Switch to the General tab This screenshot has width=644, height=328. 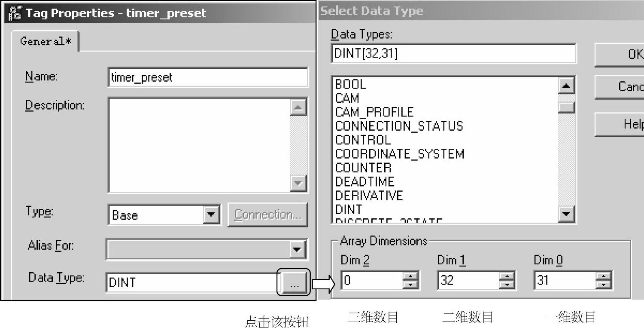tap(45, 41)
